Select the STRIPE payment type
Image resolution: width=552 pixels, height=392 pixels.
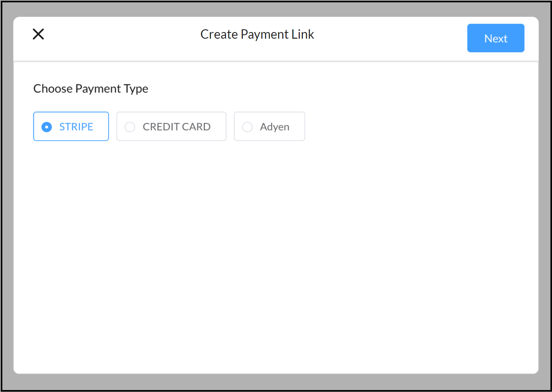point(71,126)
